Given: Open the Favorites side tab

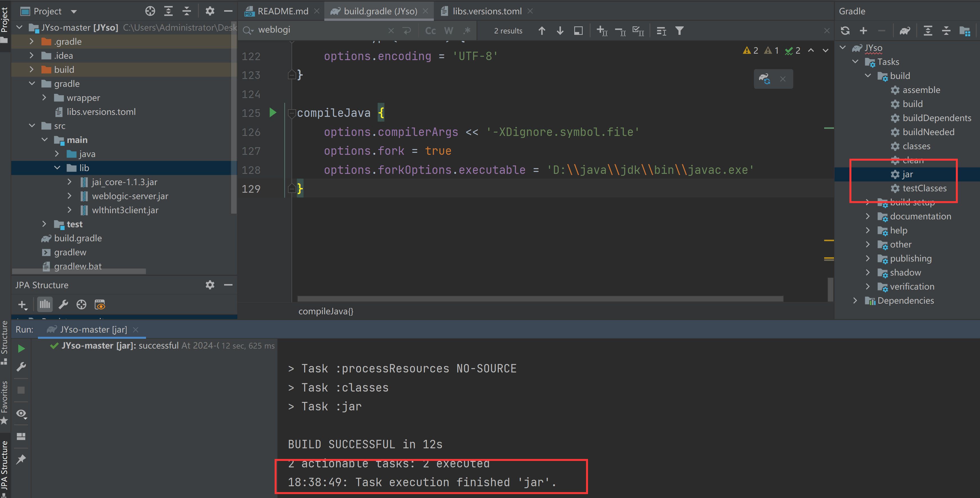Looking at the screenshot, I should (x=4, y=403).
